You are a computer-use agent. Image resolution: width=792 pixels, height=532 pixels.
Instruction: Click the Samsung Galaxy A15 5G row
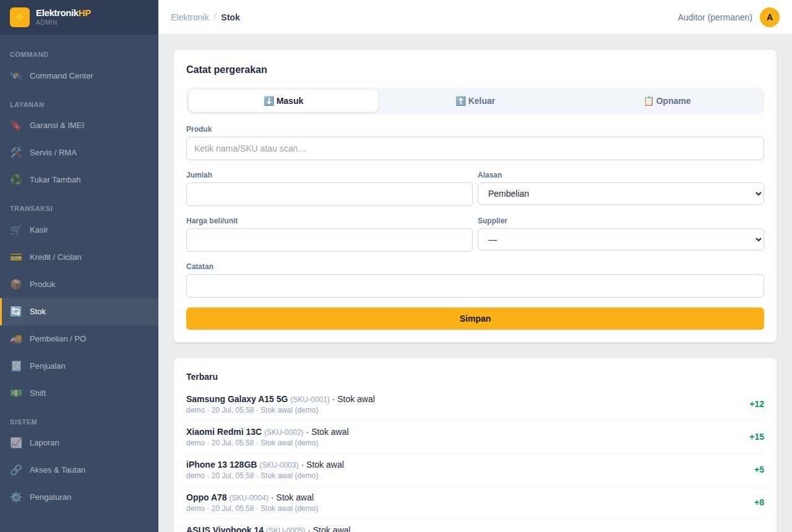coord(475,404)
